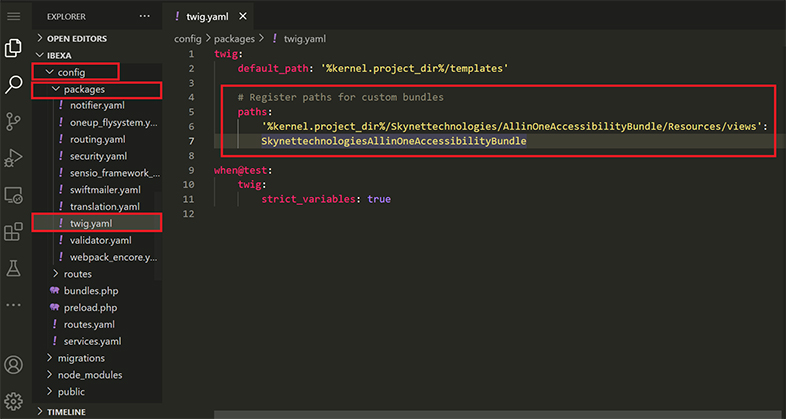Open the Search view icon
Image resolution: width=786 pixels, height=419 pixels.
point(14,85)
